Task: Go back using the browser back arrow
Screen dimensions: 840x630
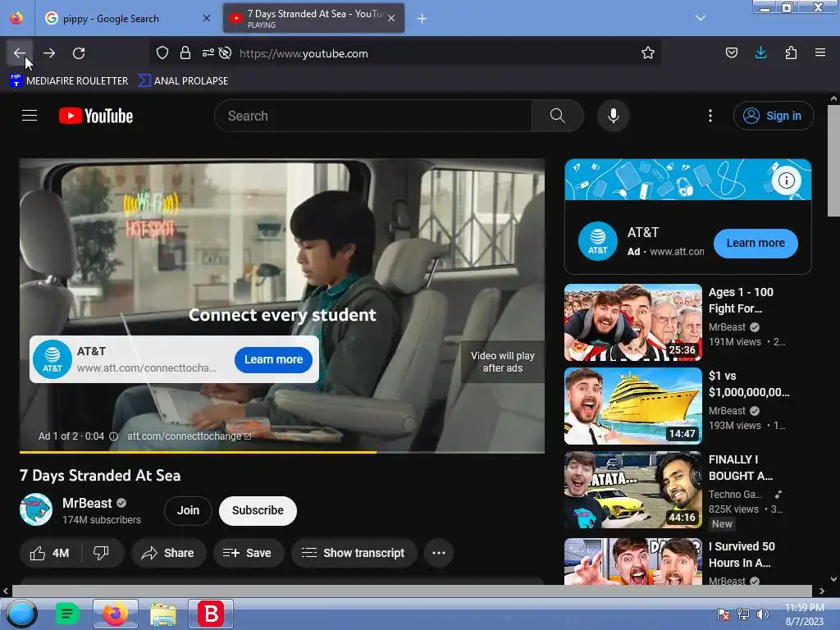Action: click(20, 53)
